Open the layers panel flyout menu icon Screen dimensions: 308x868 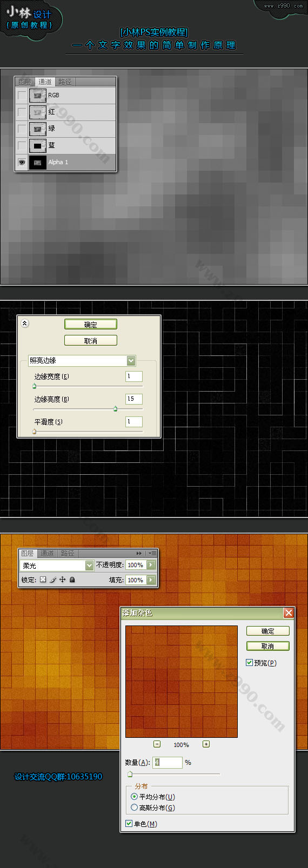click(x=152, y=553)
